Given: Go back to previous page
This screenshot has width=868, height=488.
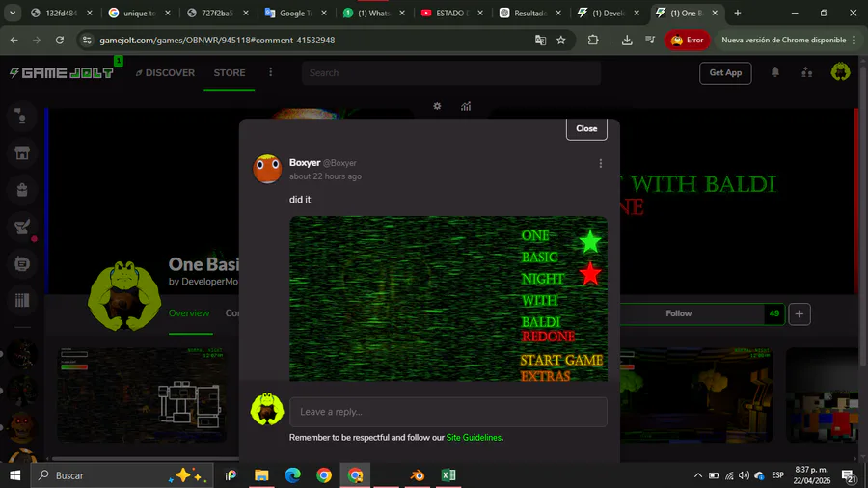Looking at the screenshot, I should (14, 40).
